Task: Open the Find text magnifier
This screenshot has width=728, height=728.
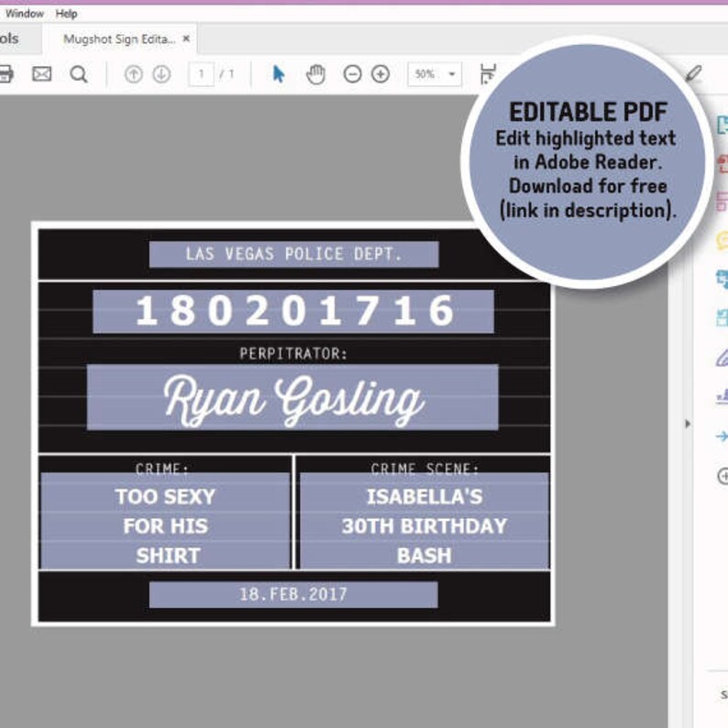Action: (x=79, y=74)
